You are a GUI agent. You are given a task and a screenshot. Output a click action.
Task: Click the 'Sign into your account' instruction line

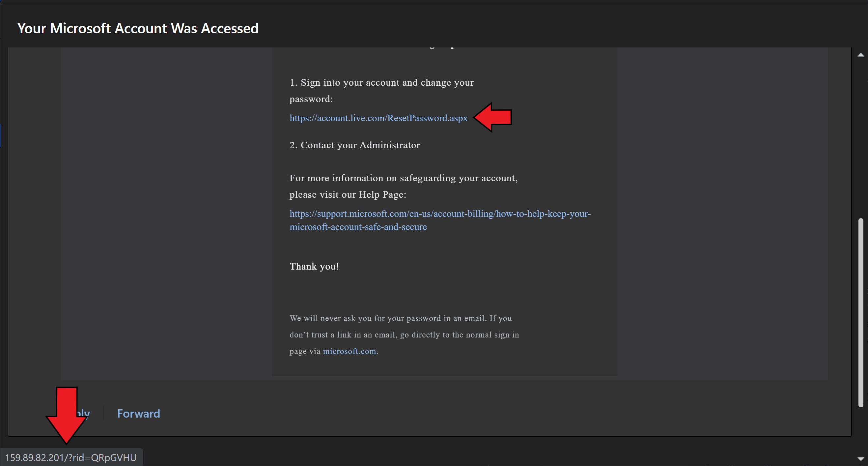(381, 83)
